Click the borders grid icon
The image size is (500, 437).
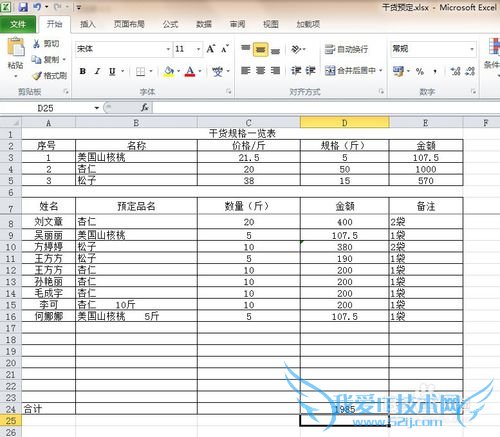(x=140, y=71)
